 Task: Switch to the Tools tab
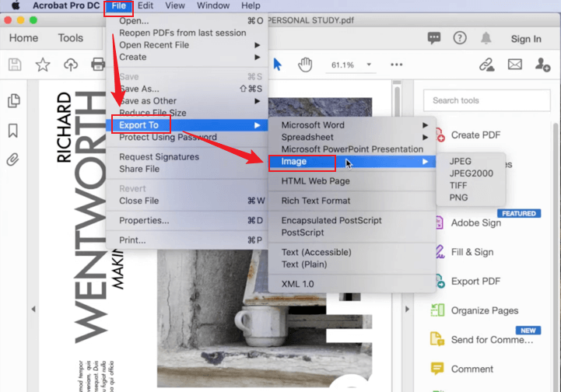[x=71, y=38]
